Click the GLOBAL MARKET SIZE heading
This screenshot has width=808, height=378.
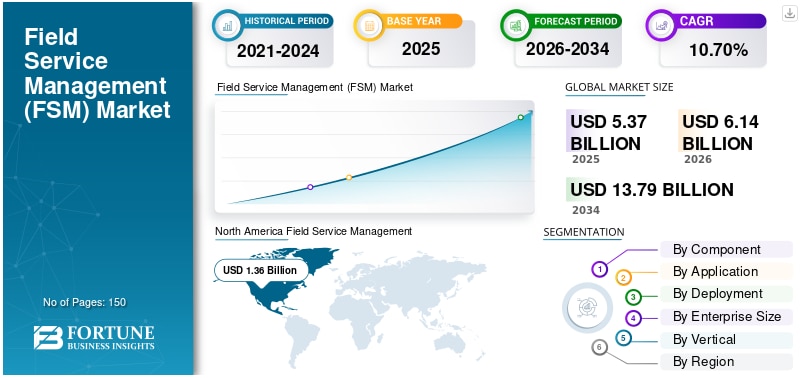(x=619, y=87)
